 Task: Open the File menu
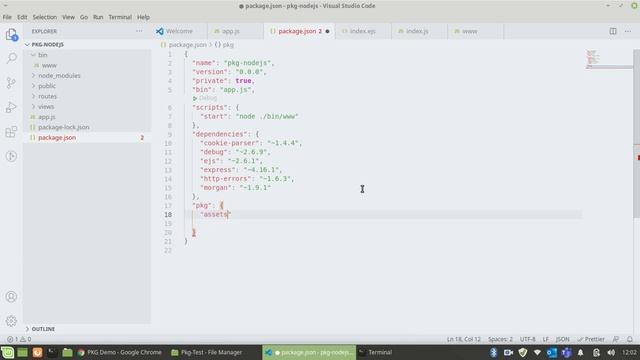pos(7,17)
